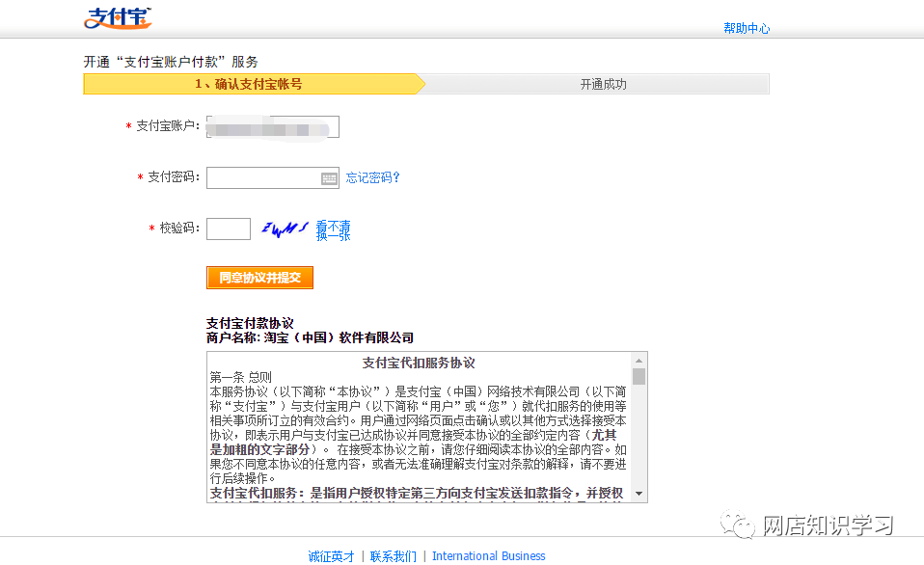This screenshot has width=924, height=565.
Task: Click agreement scrollbar up arrow
Action: coord(639,360)
